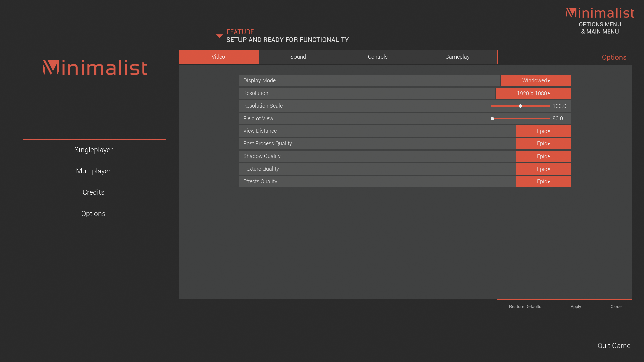The height and width of the screenshot is (362, 644).
Task: Expand the Post Process Quality options
Action: (x=544, y=143)
